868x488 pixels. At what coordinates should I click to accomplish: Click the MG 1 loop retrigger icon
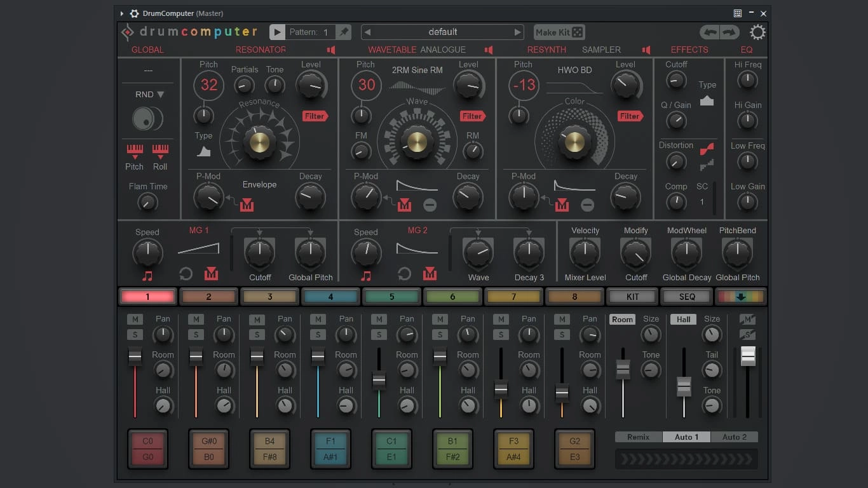click(186, 274)
